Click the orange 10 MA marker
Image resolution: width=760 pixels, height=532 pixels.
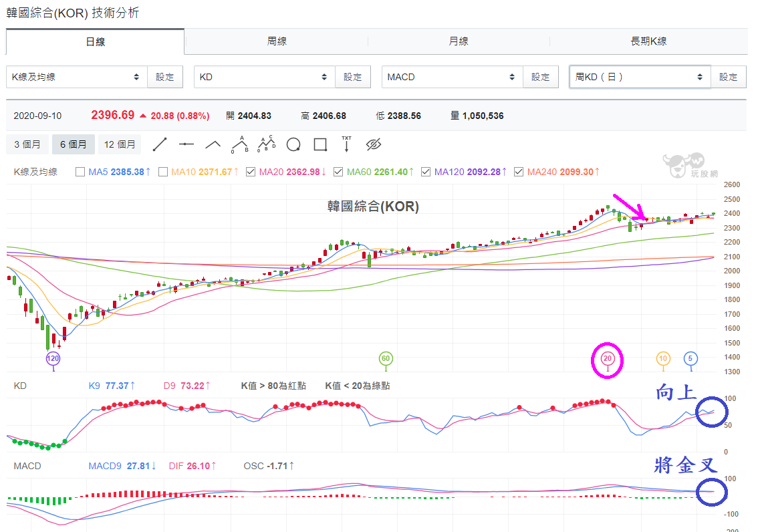pyautogui.click(x=663, y=358)
